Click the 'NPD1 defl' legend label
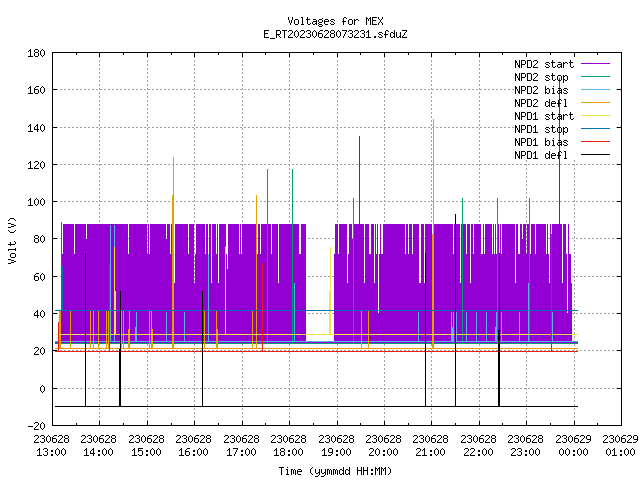The height and width of the screenshot is (480, 640). click(x=541, y=156)
